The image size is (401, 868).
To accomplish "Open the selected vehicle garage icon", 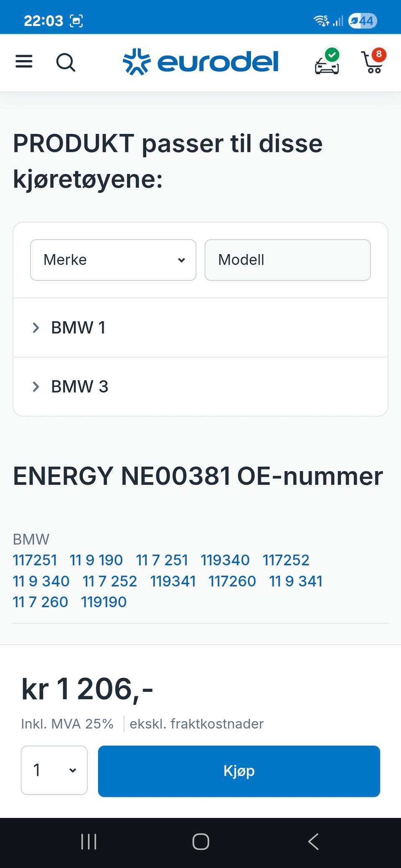I will pyautogui.click(x=327, y=63).
